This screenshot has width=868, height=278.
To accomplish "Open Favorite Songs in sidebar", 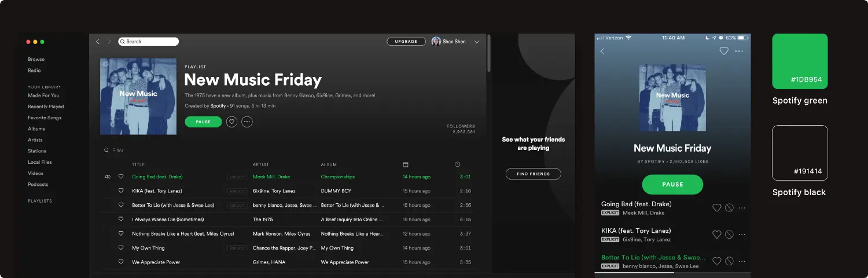I will (45, 118).
